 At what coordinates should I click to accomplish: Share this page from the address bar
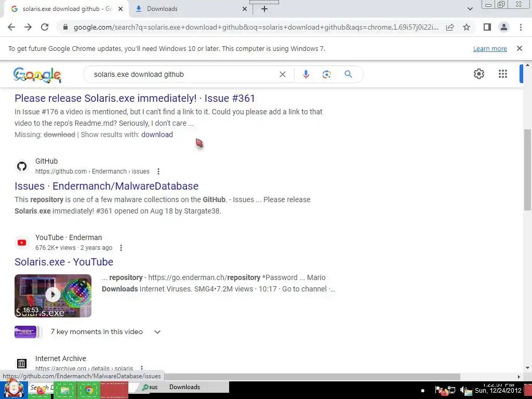(450, 27)
